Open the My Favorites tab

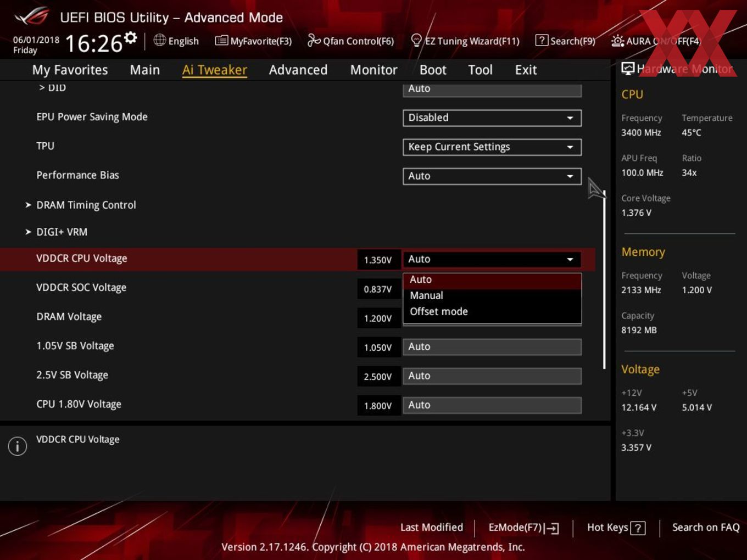point(70,70)
